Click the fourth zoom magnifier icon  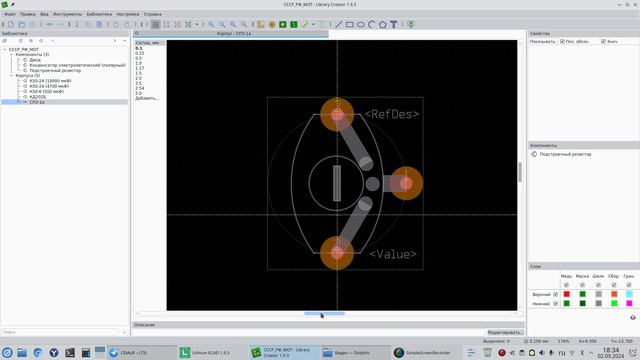coord(244,24)
